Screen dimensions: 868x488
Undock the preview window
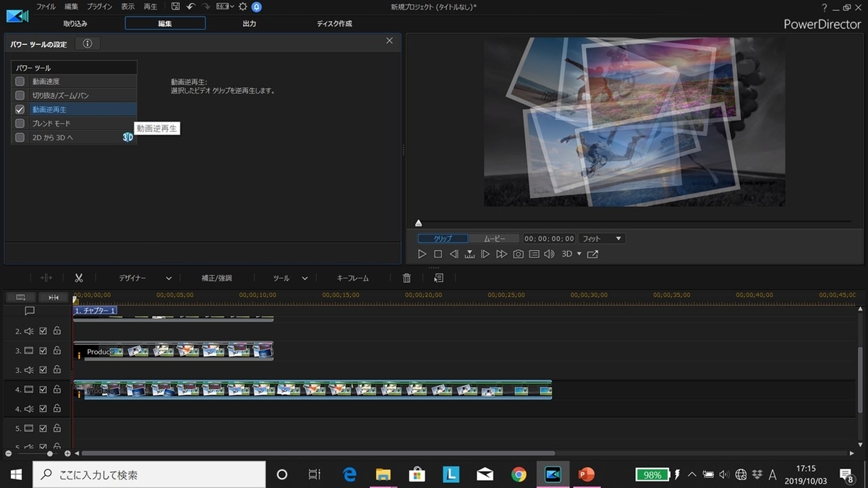593,254
